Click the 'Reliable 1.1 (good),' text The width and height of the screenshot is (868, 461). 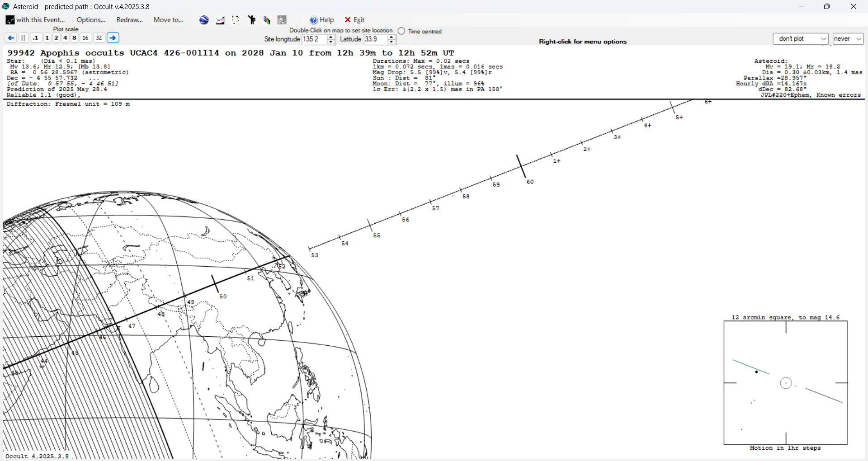click(x=43, y=95)
